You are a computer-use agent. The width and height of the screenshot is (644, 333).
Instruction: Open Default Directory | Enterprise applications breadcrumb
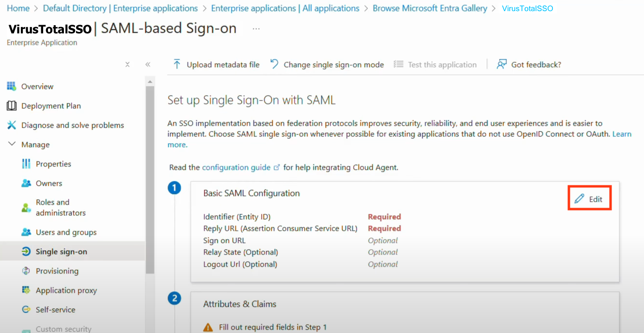click(120, 8)
